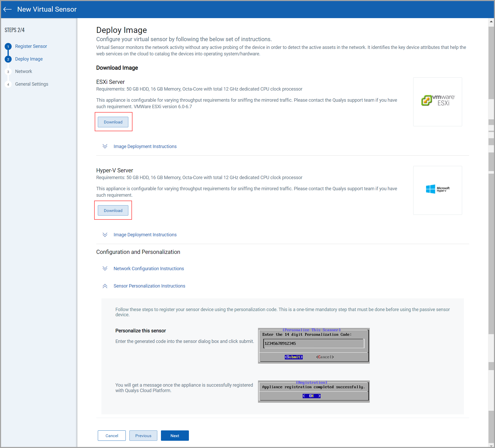The height and width of the screenshot is (448, 495).
Task: Click step 4 circle icon in sidebar
Action: 8,84
